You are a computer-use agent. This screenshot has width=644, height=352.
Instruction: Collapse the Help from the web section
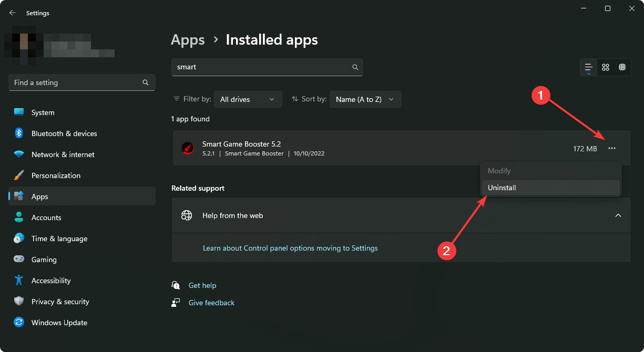pyautogui.click(x=618, y=215)
